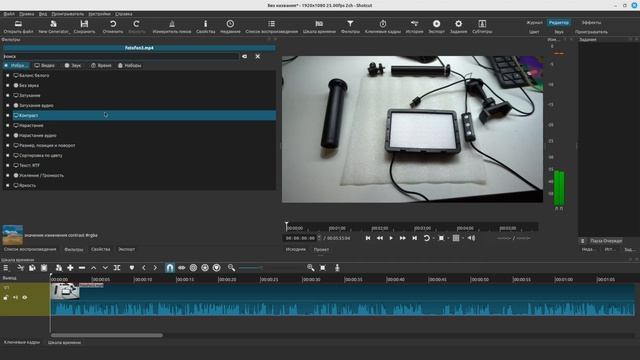The width and height of the screenshot is (640, 360).
Task: Toggle player loop playback button
Action: (x=427, y=238)
